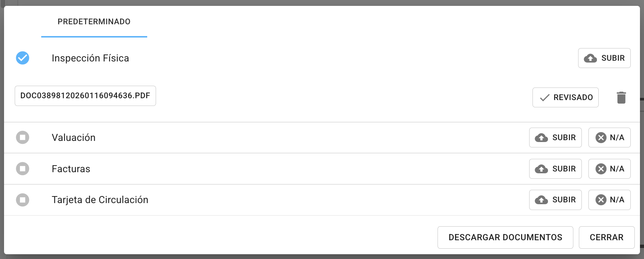Screen dimensions: 644x259
Task: Click the X circle icon for Valuación
Action: 601,138
